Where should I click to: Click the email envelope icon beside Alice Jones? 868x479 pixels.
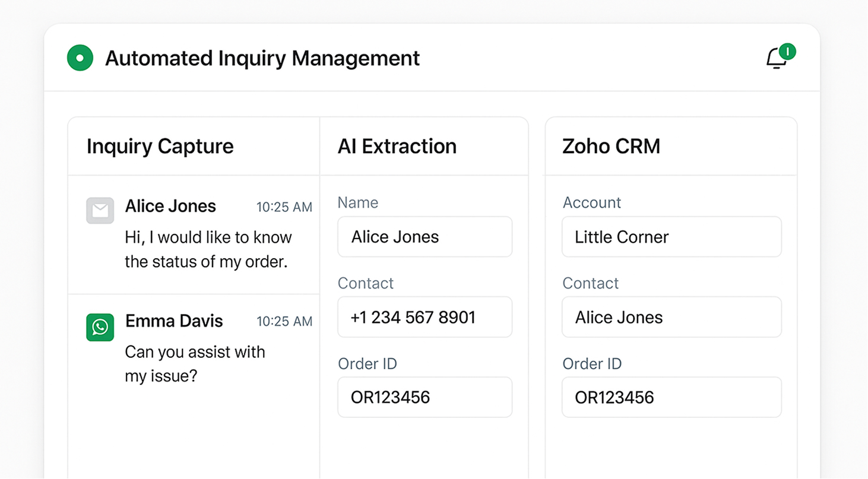[100, 211]
